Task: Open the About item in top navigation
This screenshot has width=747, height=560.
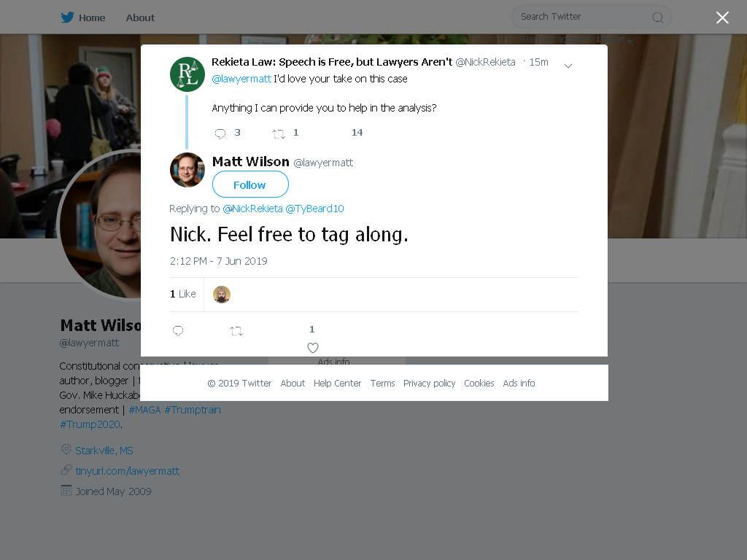Action: 140,17
